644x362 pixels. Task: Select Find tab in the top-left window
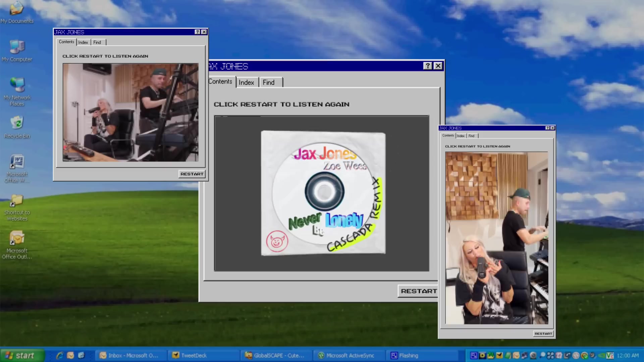(98, 42)
